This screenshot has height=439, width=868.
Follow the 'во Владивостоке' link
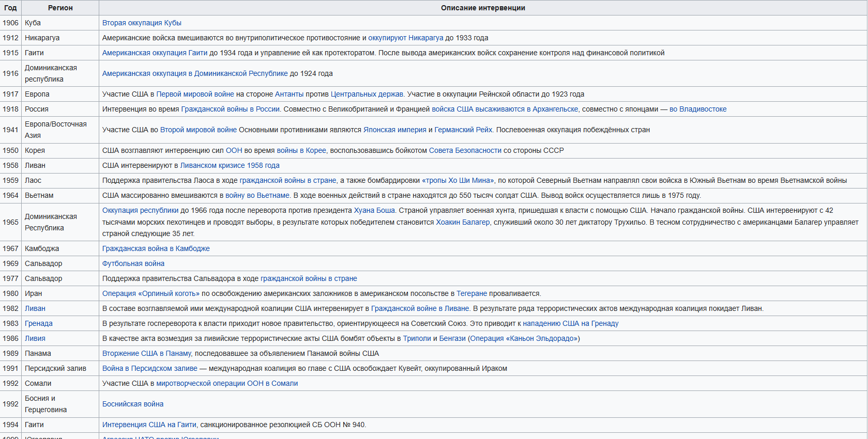pyautogui.click(x=698, y=109)
